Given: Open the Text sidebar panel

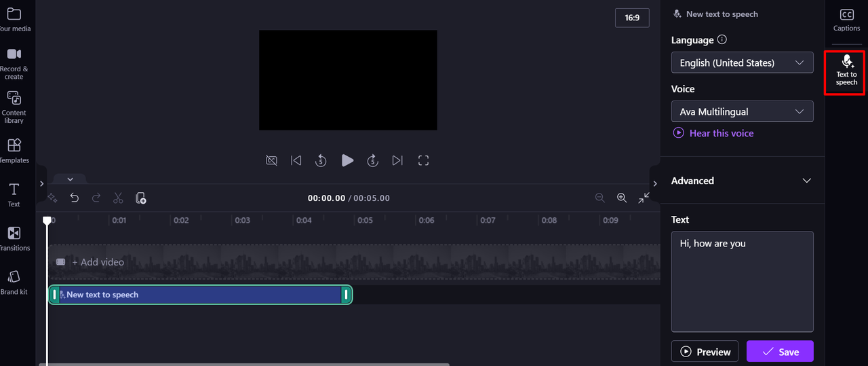Looking at the screenshot, I should click(14, 195).
